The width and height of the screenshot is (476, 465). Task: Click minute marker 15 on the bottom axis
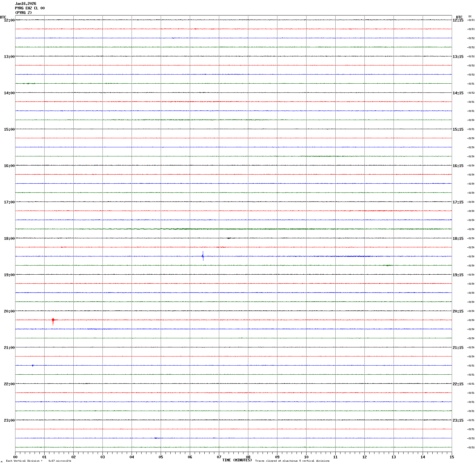pos(452,457)
